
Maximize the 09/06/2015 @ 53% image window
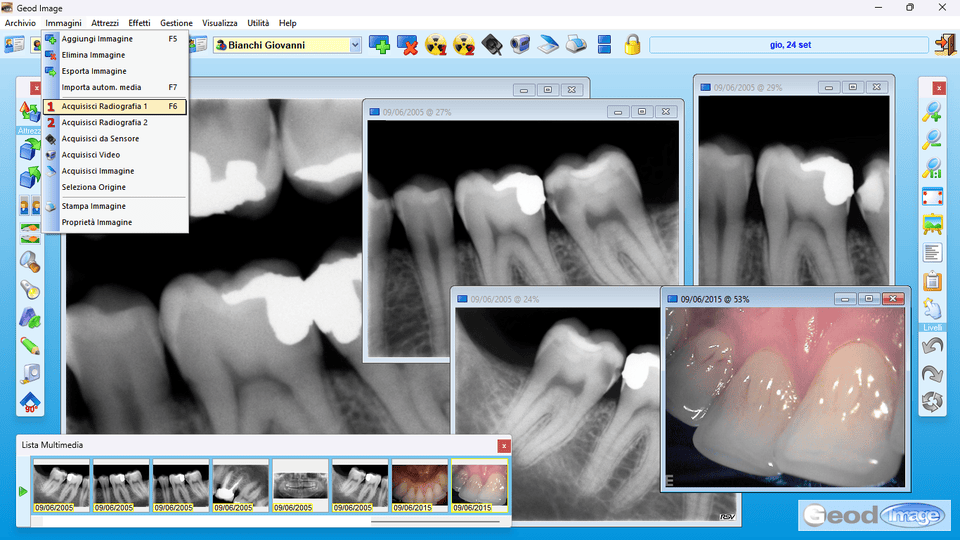869,299
